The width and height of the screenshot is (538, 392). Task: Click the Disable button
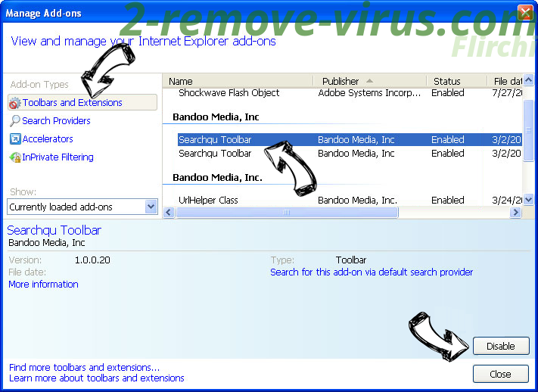click(x=501, y=346)
